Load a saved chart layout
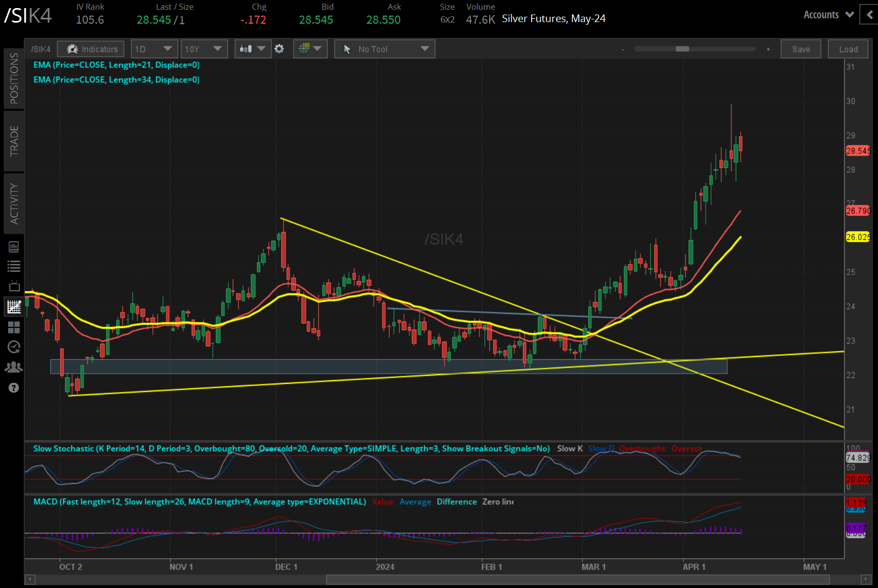This screenshot has height=588, width=878. (x=848, y=49)
